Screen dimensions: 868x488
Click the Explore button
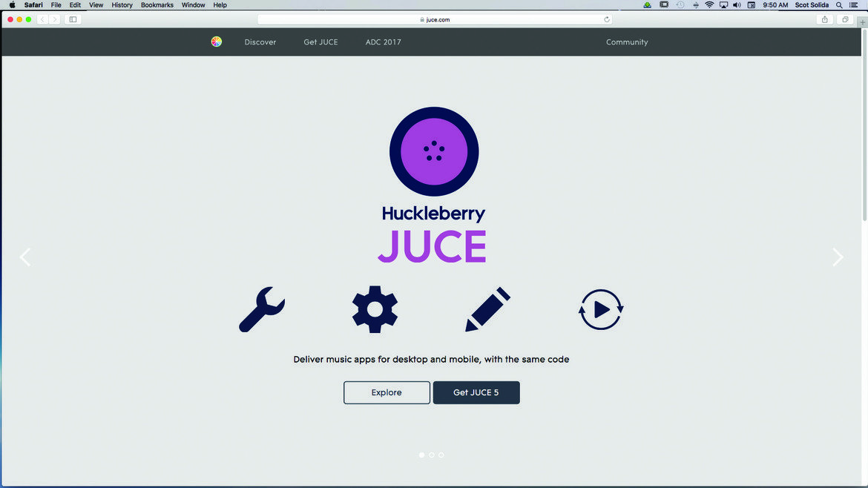(387, 392)
